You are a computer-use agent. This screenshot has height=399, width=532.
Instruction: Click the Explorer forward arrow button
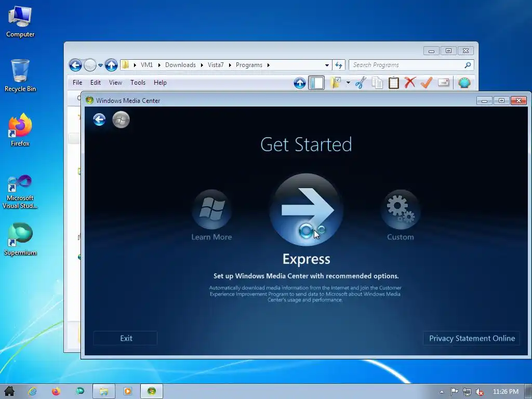click(x=90, y=65)
